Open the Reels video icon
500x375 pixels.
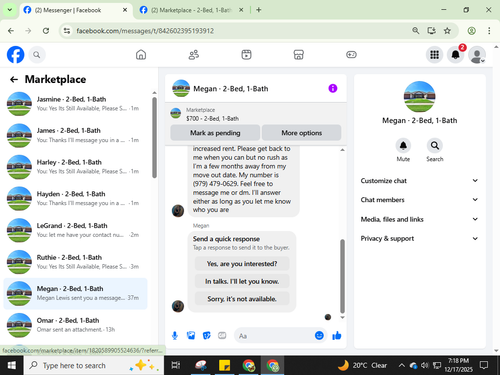[x=246, y=55]
